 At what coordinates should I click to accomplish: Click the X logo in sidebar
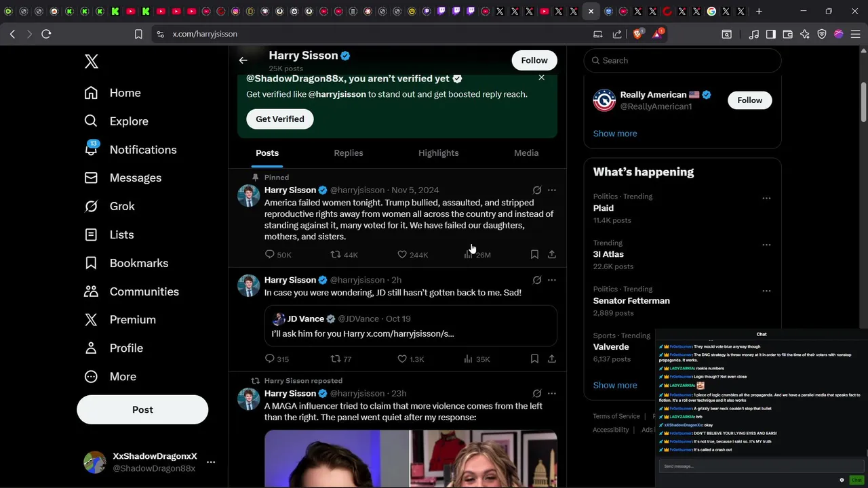(x=92, y=62)
